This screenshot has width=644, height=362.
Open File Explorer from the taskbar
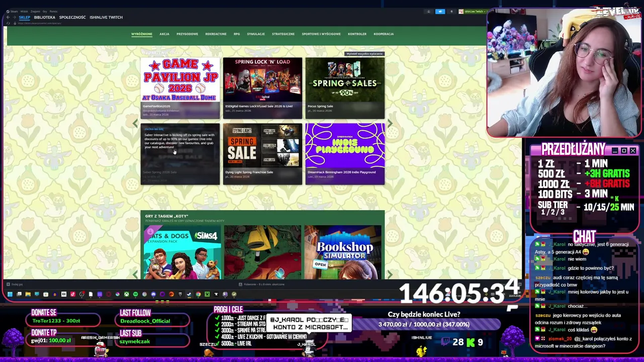[x=28, y=294]
